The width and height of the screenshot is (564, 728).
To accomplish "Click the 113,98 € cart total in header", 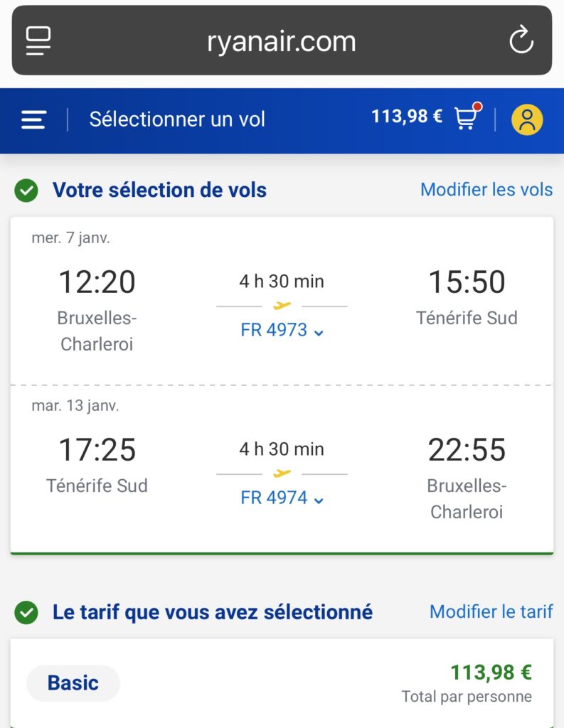I will click(x=407, y=116).
